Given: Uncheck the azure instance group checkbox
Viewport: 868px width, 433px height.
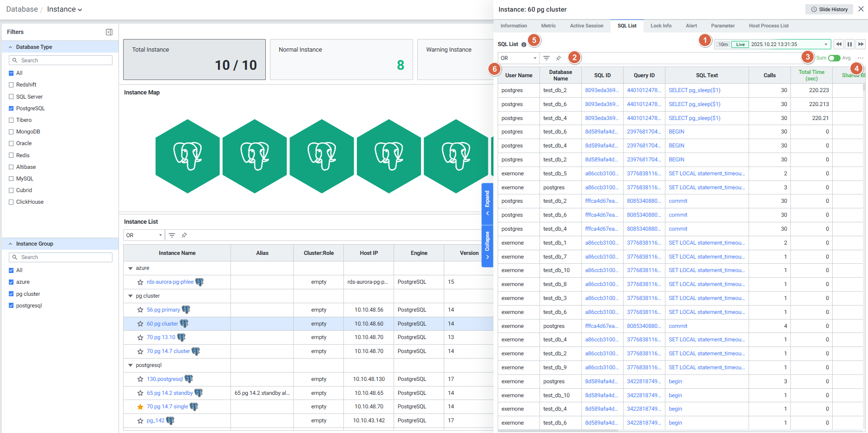Looking at the screenshot, I should (x=11, y=282).
